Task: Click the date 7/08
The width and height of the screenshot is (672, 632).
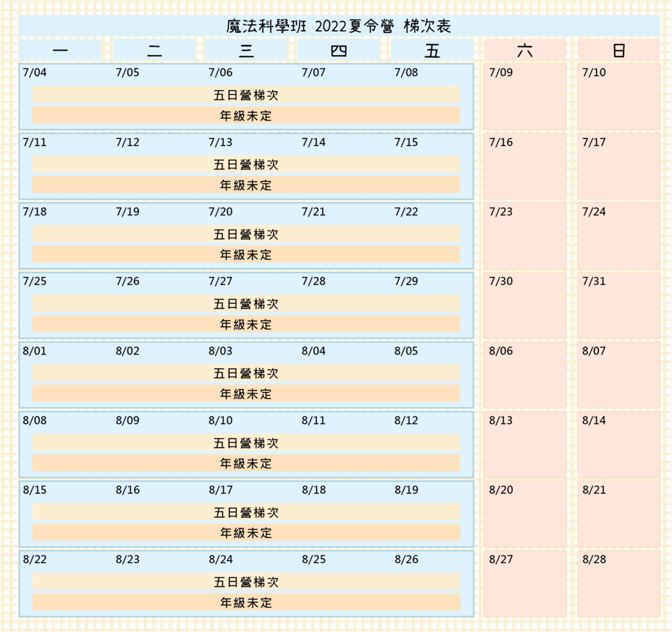Action: pyautogui.click(x=406, y=72)
